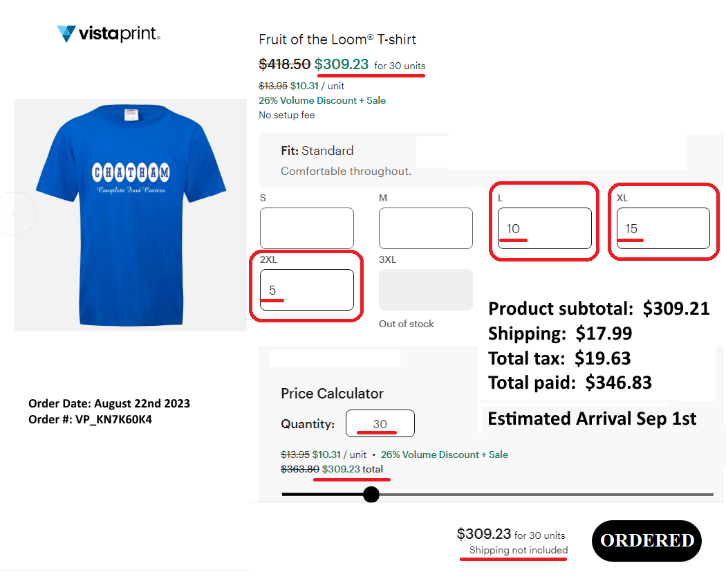Click the $309.23 total in Price Calculator
Screen dimensions: 726x588
click(x=351, y=469)
